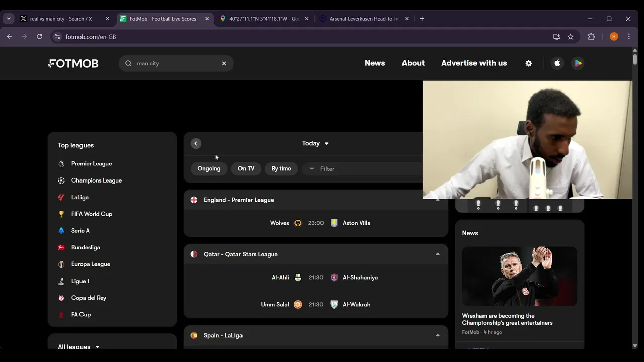Screen dimensions: 644x362
Task: Click the search field containing 'man city'
Action: (x=176, y=63)
